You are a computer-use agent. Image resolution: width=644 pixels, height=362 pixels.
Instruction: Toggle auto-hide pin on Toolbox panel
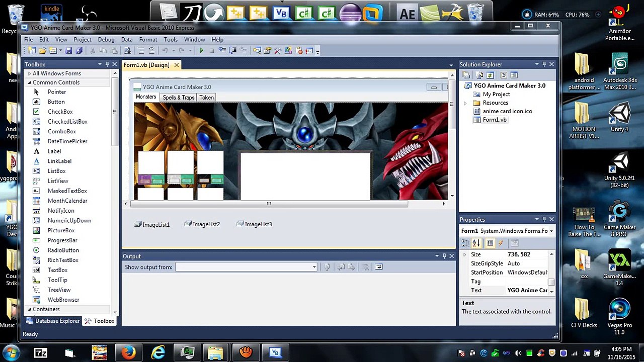[107, 64]
